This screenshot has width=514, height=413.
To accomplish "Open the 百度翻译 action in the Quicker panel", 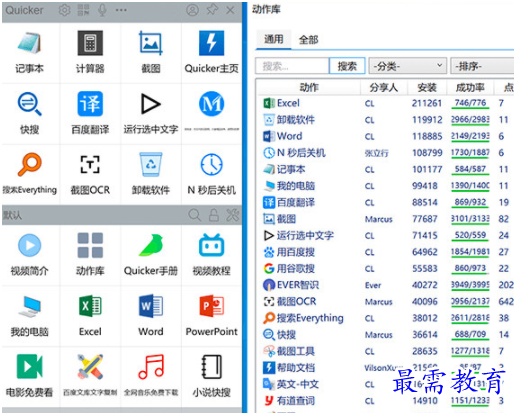I will click(90, 113).
